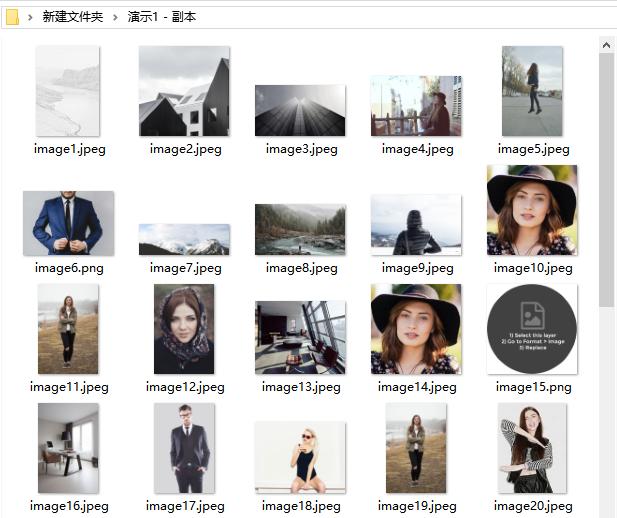Select the image13.jpeg interior room thumbnail
The height and width of the screenshot is (518, 617).
[300, 337]
